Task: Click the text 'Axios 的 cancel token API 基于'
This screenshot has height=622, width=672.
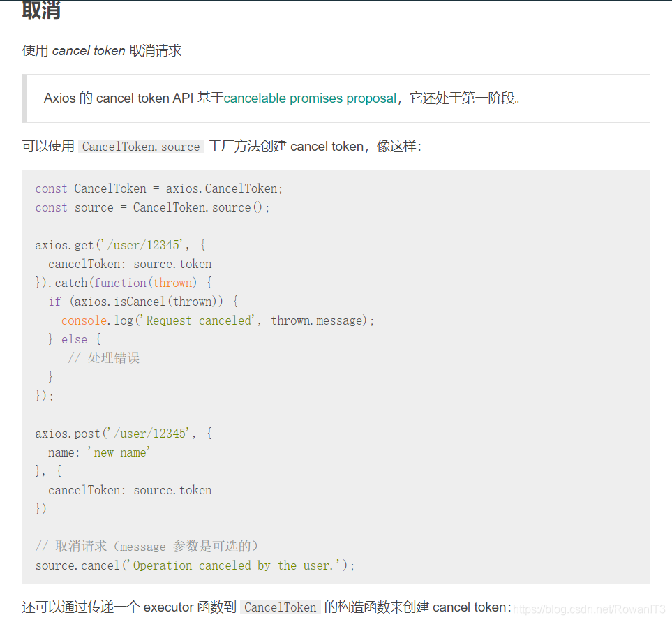Action: point(134,98)
